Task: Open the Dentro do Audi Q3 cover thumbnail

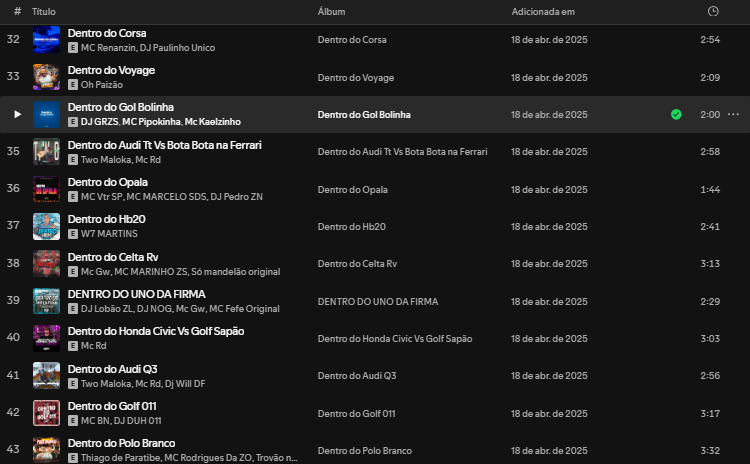Action: tap(46, 376)
